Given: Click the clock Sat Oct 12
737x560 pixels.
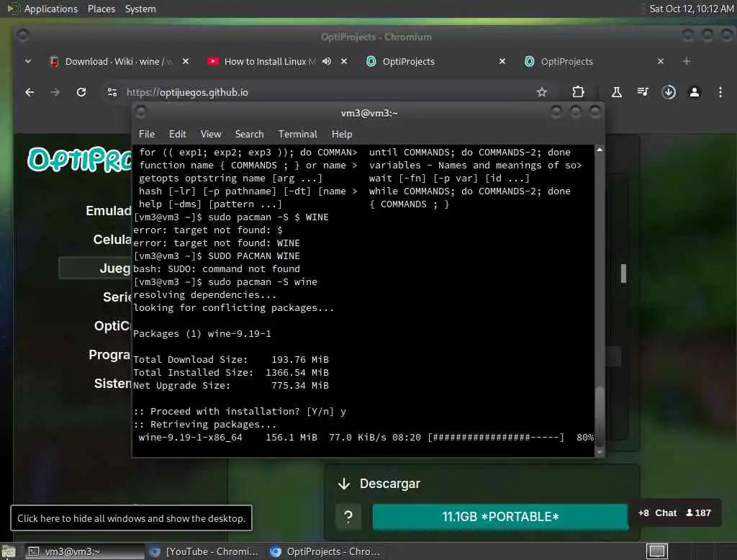Looking at the screenshot, I should [691, 9].
